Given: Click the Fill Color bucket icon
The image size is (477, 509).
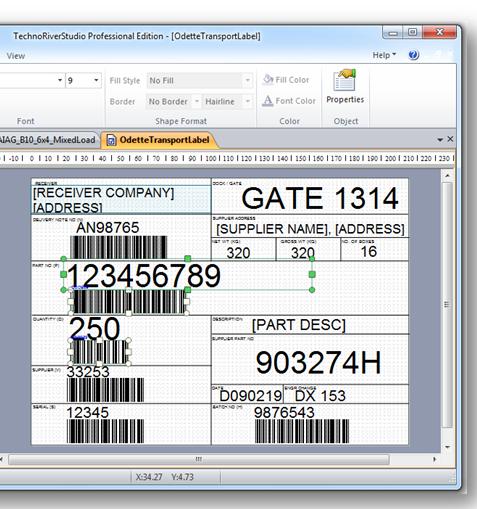Looking at the screenshot, I should tap(268, 80).
